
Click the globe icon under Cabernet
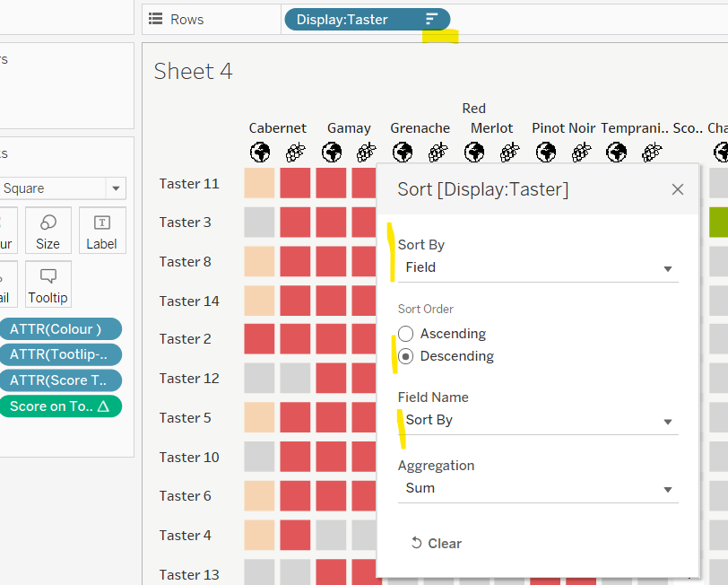click(260, 153)
